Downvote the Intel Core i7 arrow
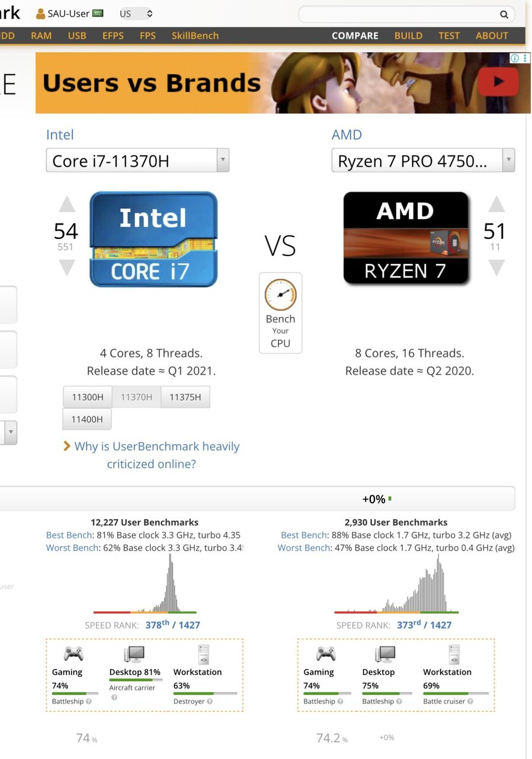 pos(67,268)
